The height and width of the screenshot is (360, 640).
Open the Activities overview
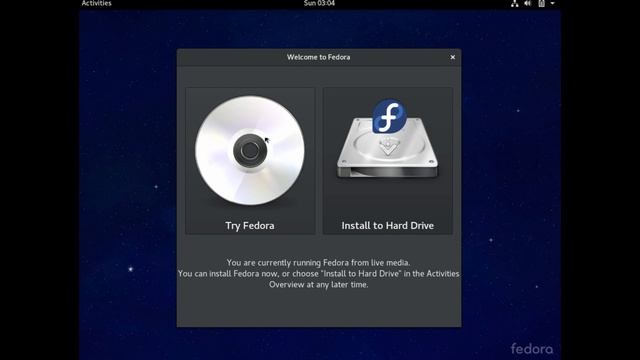(x=96, y=3)
